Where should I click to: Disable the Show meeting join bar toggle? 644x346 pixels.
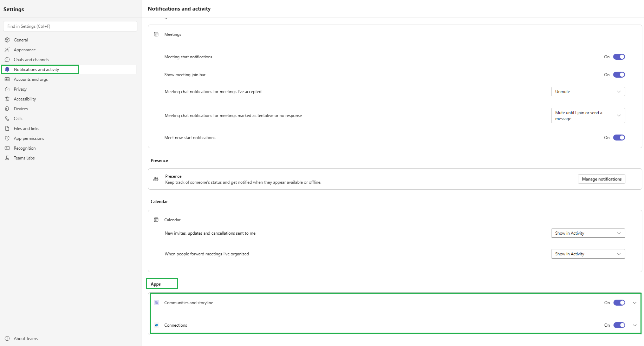point(619,75)
